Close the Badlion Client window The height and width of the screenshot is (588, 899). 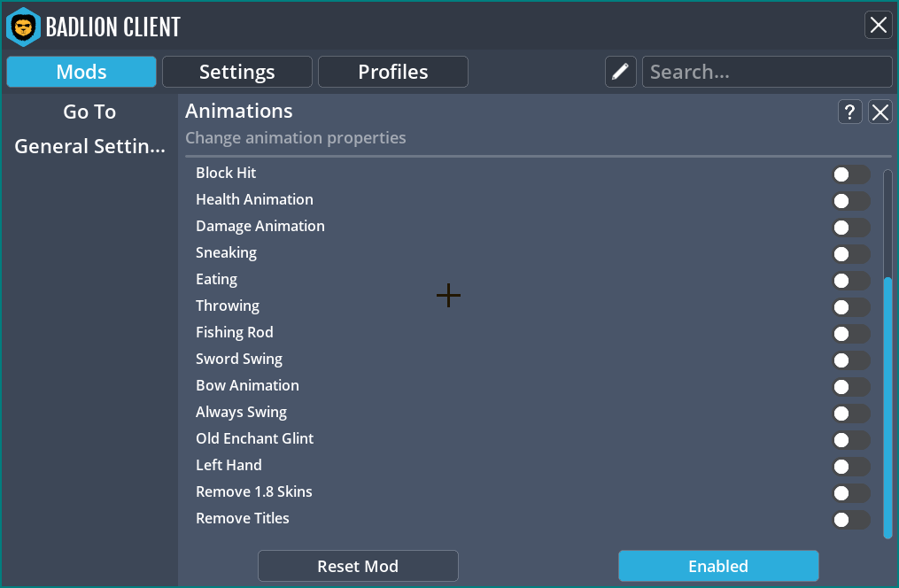[x=878, y=25]
